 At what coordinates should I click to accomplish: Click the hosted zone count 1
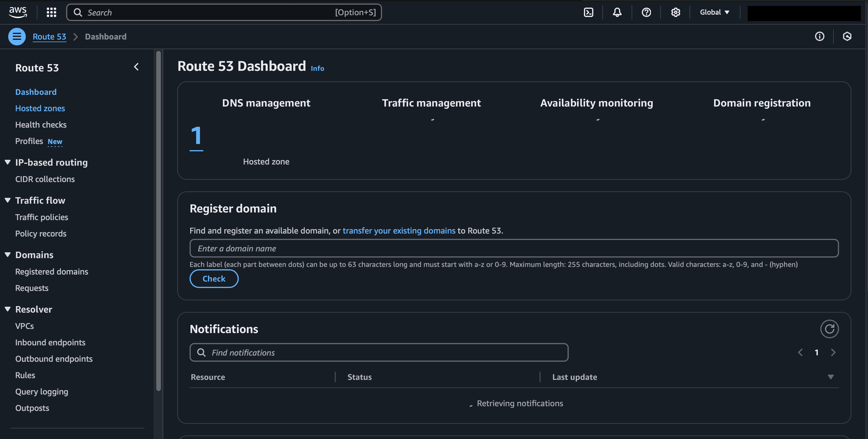point(196,137)
